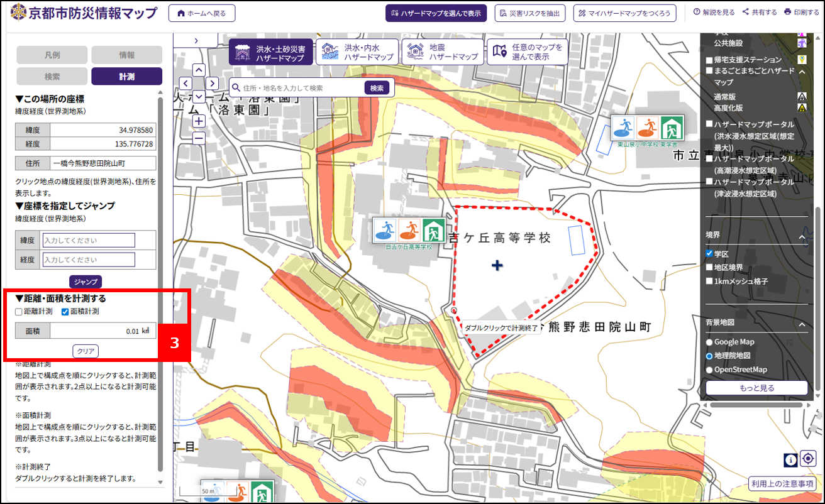This screenshot has width=825, height=504.
Task: Click the ホームへ戻る button
Action: (x=201, y=13)
